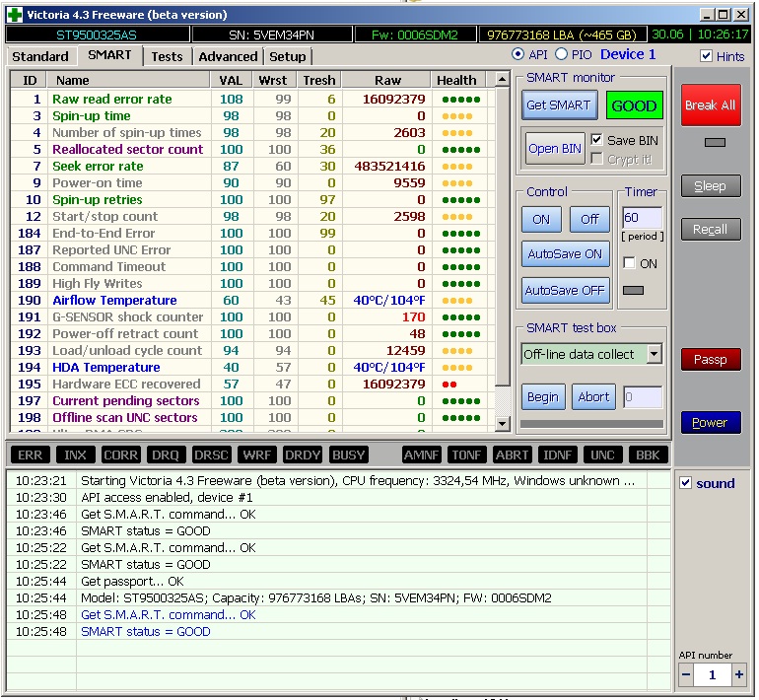
Task: Click the Sleep button
Action: click(x=710, y=186)
